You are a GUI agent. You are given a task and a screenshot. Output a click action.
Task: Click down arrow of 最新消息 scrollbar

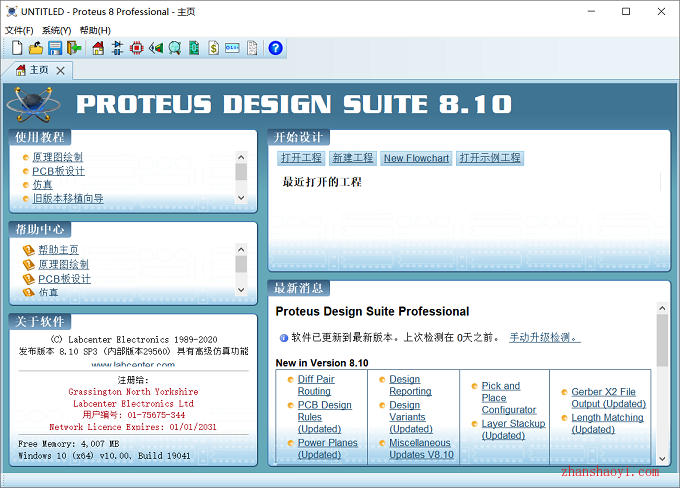[662, 459]
